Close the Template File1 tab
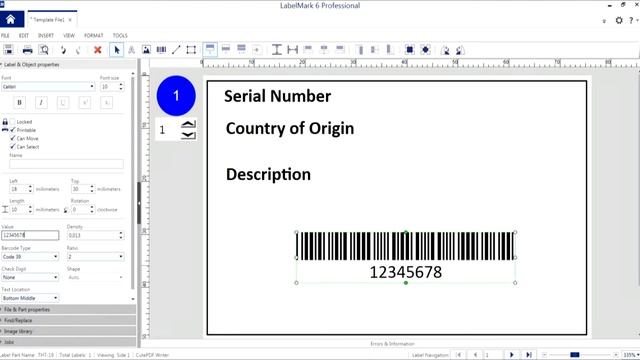This screenshot has width=640, height=360. tap(70, 20)
